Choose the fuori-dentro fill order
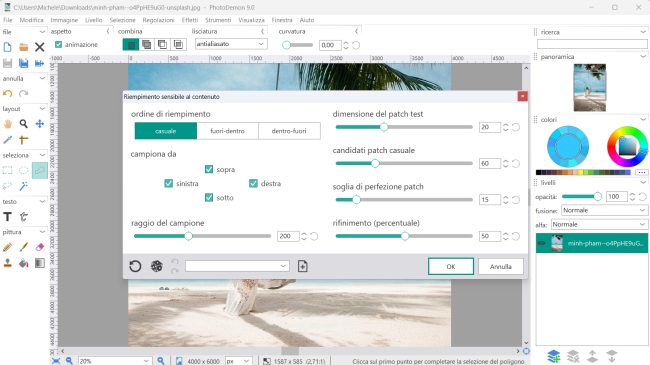The height and width of the screenshot is (365, 650). pyautogui.click(x=228, y=131)
